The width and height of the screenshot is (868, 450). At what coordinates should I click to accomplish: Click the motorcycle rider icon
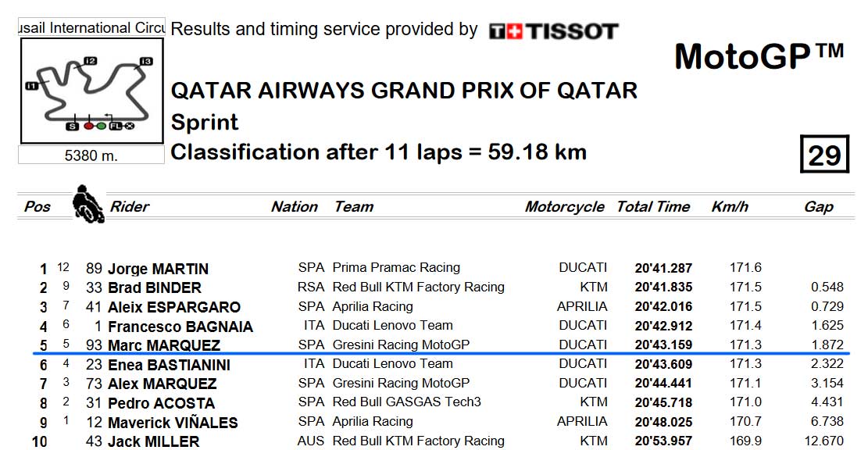tap(88, 204)
